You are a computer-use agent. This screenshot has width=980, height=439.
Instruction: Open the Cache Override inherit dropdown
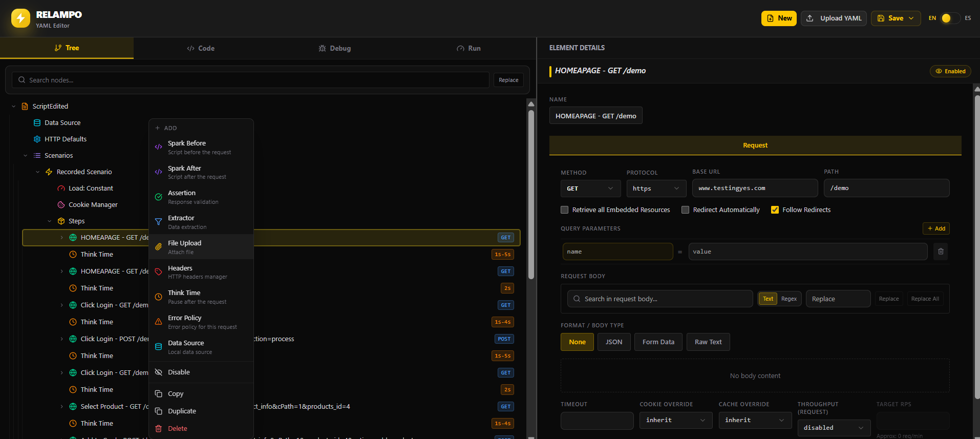(755, 420)
